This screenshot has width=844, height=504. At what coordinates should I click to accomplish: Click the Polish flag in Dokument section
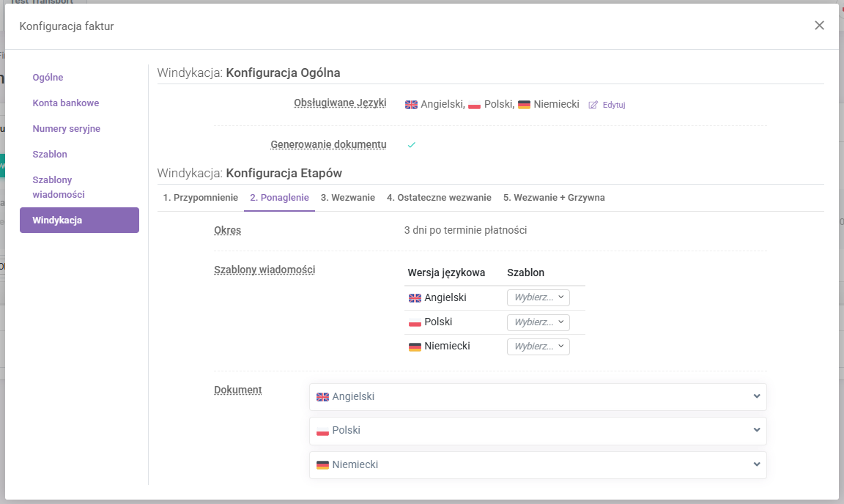[x=322, y=431]
